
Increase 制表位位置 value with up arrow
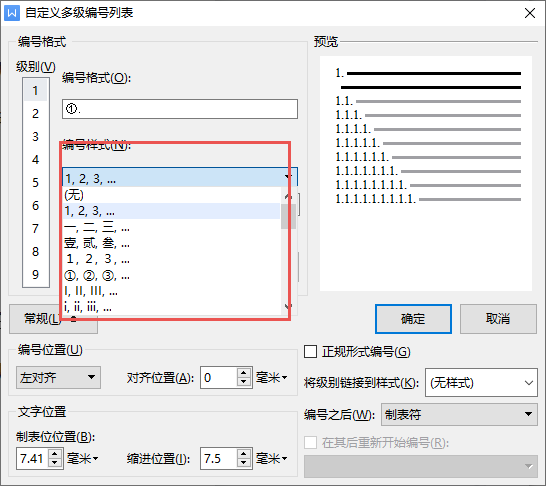[55, 454]
